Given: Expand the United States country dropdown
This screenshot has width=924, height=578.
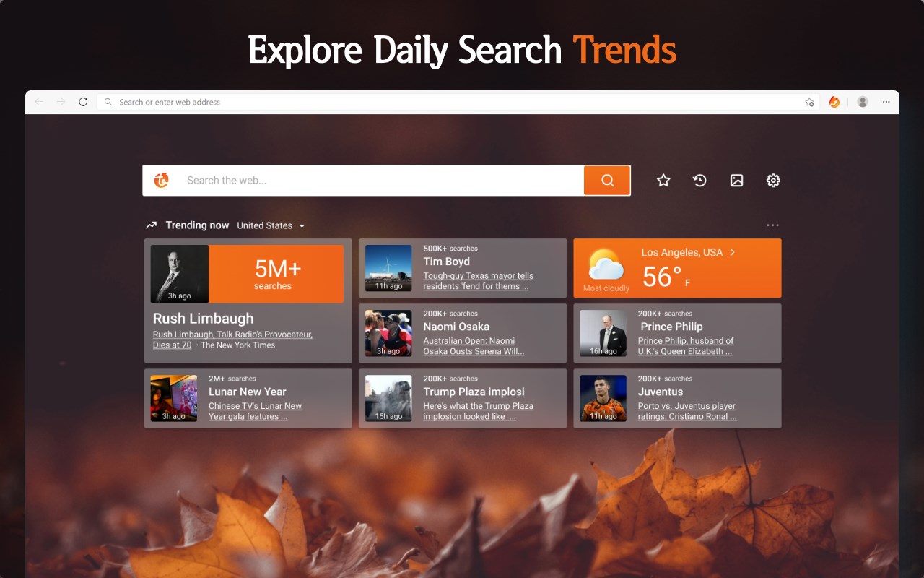Looking at the screenshot, I should pyautogui.click(x=271, y=225).
